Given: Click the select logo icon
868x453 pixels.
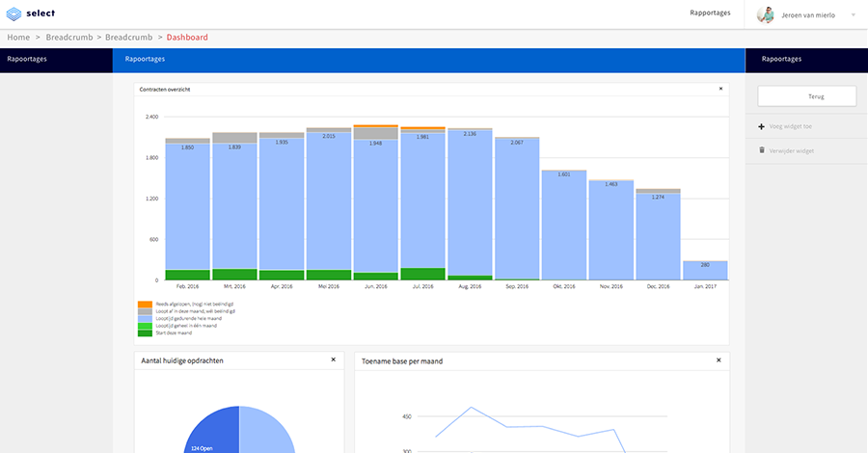Looking at the screenshot, I should (x=14, y=13).
